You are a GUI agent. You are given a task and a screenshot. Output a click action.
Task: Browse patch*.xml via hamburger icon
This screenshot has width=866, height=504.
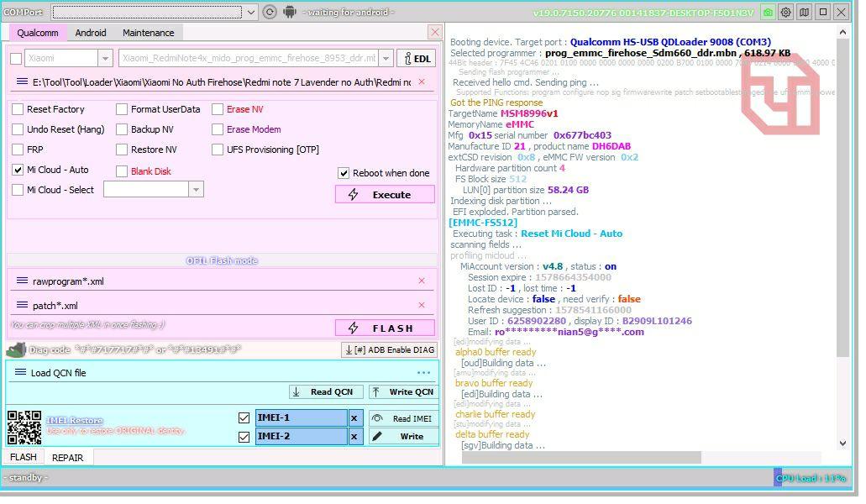(x=22, y=305)
